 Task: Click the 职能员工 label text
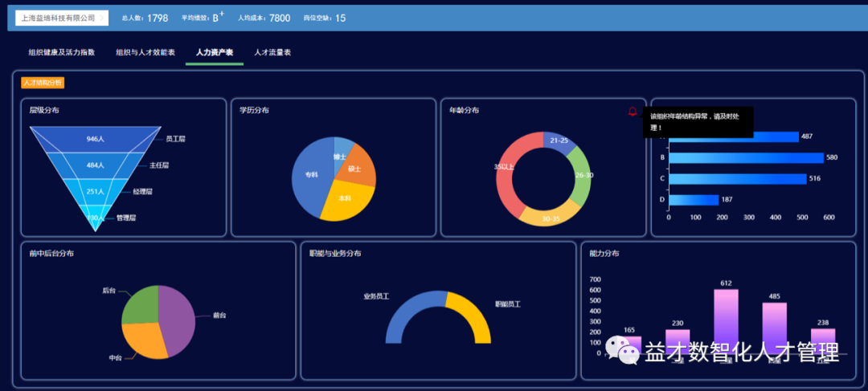(x=508, y=304)
